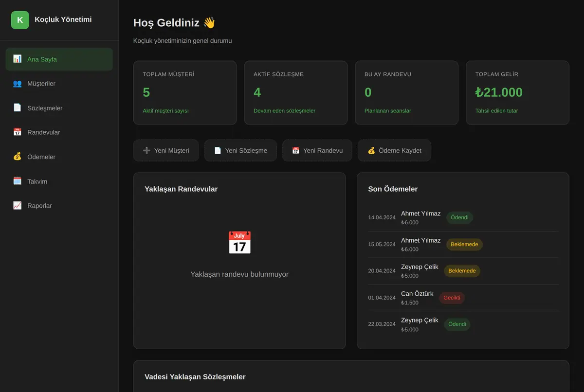Image resolution: width=584 pixels, height=392 pixels.
Task: Click Beklemede badge on 20.04.2024 payment
Action: click(462, 271)
